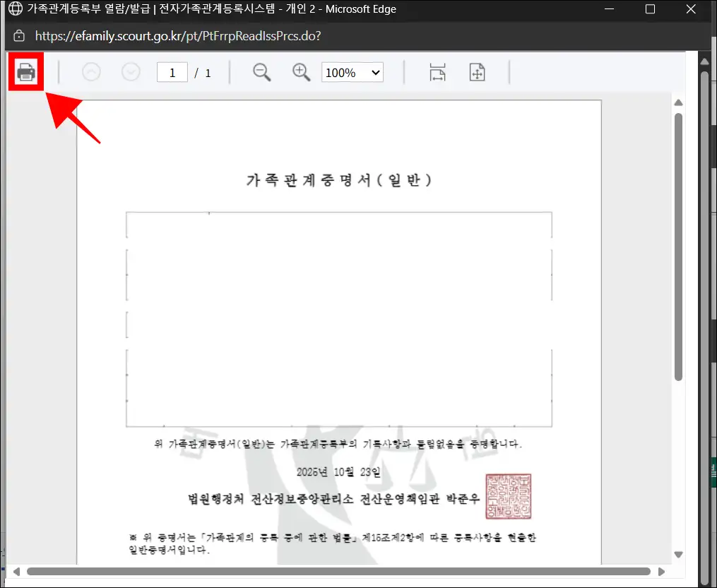Image resolution: width=717 pixels, height=588 pixels.
Task: Select the previous page chevron icon
Action: [x=91, y=71]
